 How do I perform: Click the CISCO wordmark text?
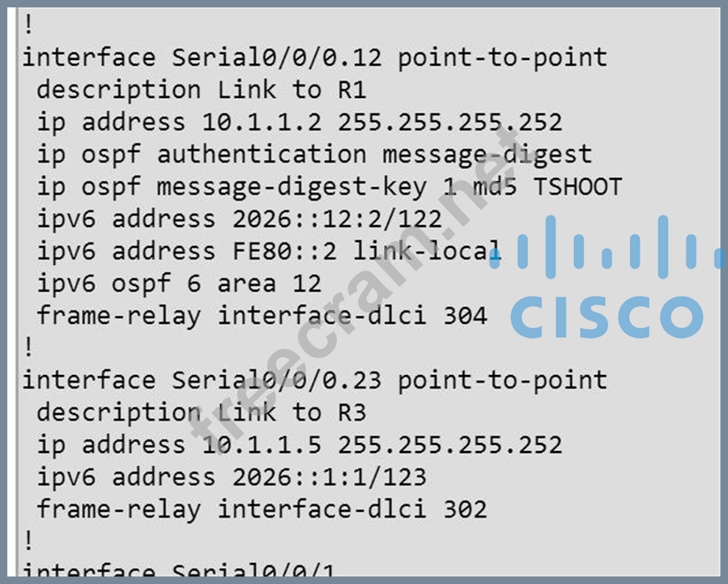pyautogui.click(x=607, y=316)
